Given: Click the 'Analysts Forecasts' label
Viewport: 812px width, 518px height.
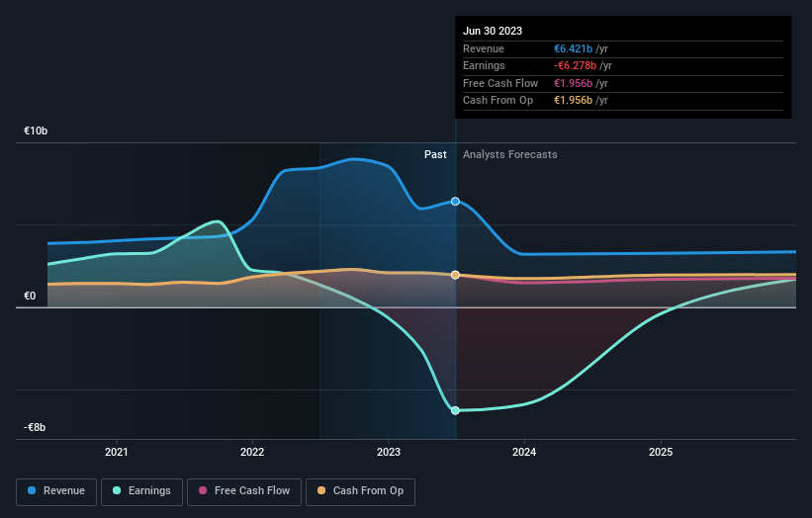Looking at the screenshot, I should pyautogui.click(x=510, y=155).
